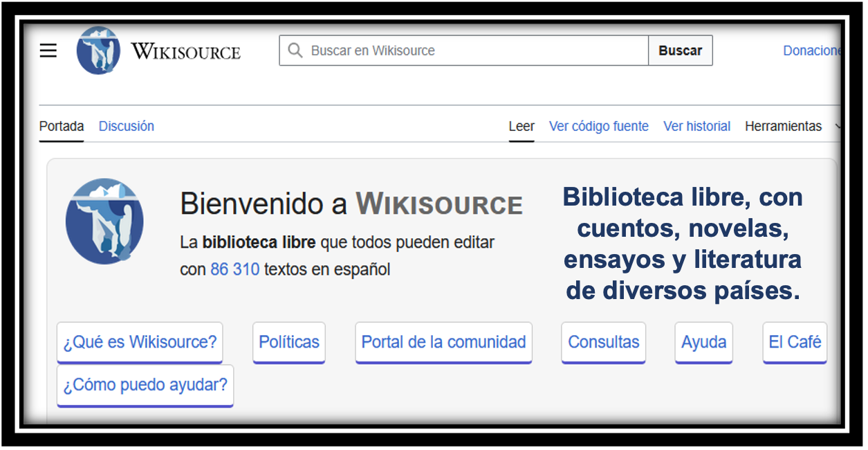
Task: Click the large Wikisource logo in welcome banner
Action: 104,221
